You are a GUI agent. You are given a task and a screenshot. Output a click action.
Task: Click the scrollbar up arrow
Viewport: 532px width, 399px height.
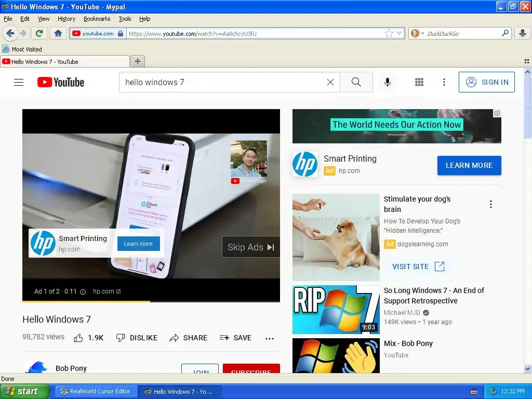527,72
